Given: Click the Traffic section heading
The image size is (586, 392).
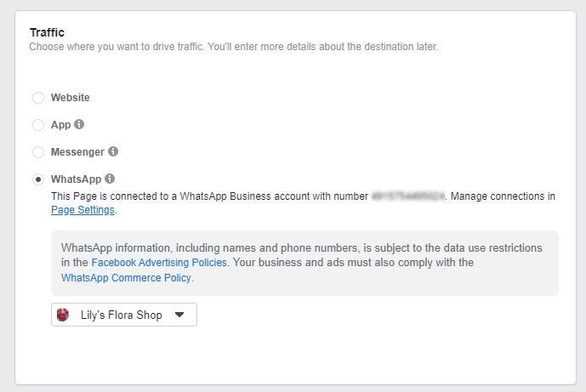Looking at the screenshot, I should point(48,32).
